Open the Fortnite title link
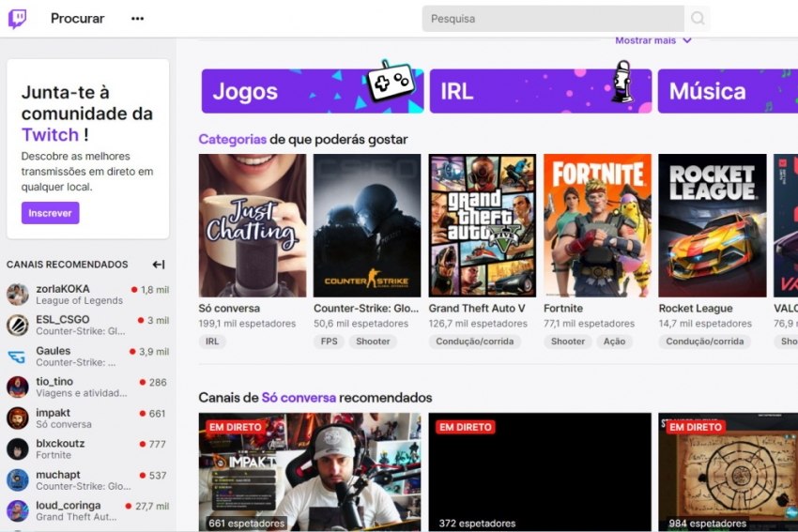The height and width of the screenshot is (532, 798). point(563,308)
